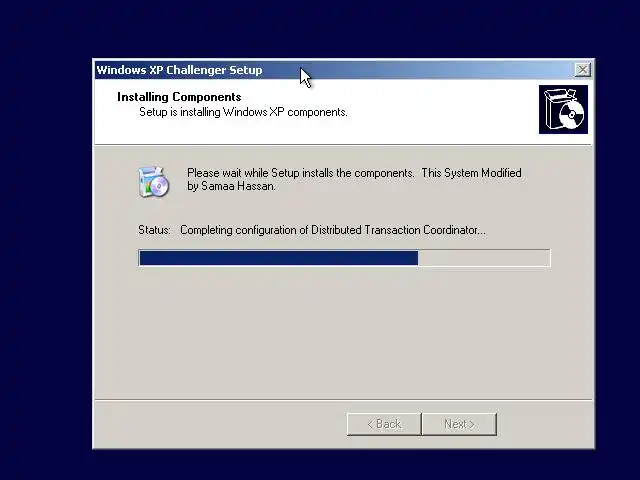Click 'Completing configuration of Distributed Transaction Coordinator' text
The image size is (640, 480).
[x=333, y=230]
